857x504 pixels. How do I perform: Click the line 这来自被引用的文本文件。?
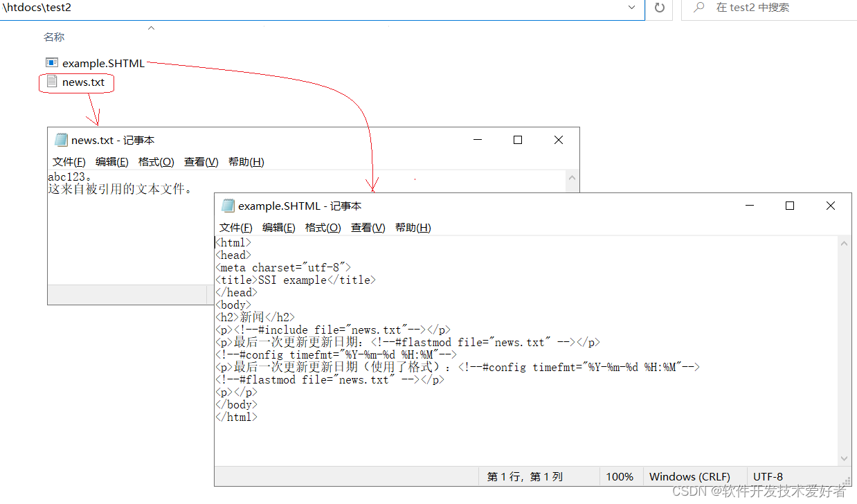(x=120, y=189)
